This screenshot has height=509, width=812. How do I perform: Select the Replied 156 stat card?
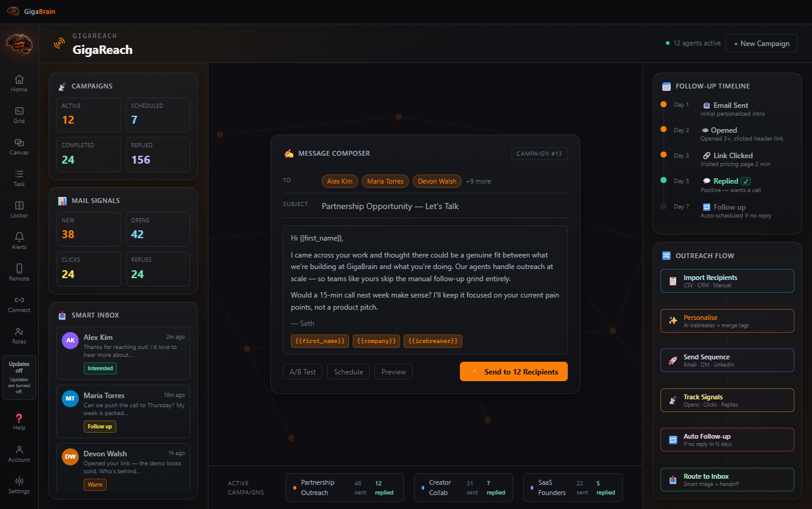coord(158,154)
